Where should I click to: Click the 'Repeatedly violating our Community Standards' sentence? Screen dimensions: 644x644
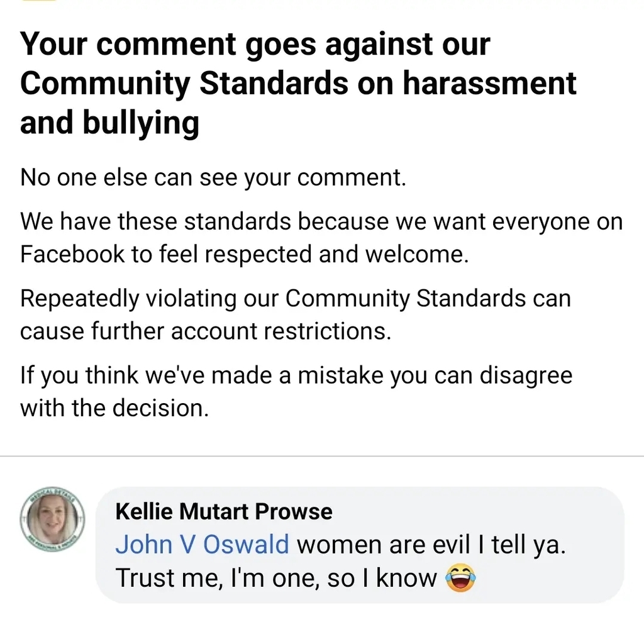tap(296, 298)
